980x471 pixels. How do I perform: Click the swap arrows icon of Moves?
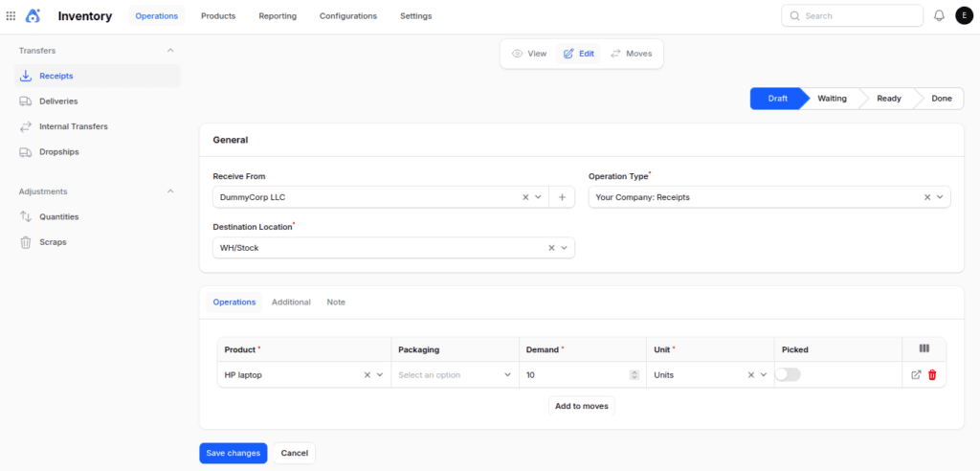615,54
